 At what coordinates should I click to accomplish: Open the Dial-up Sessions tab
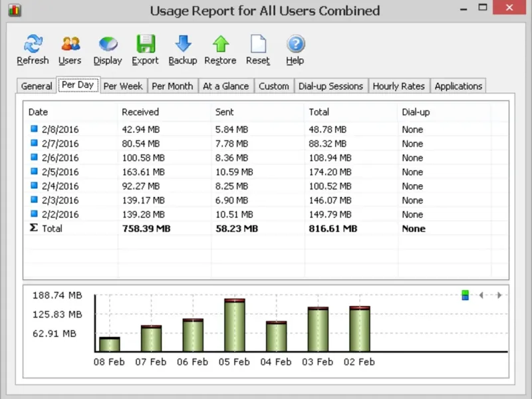click(x=331, y=86)
